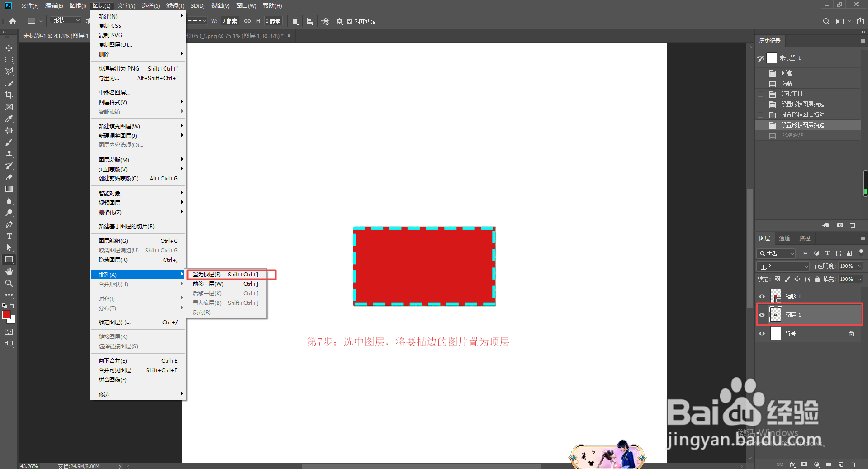Open the History panel flyout menu
Image resolution: width=868 pixels, height=469 pixels.
coord(863,41)
